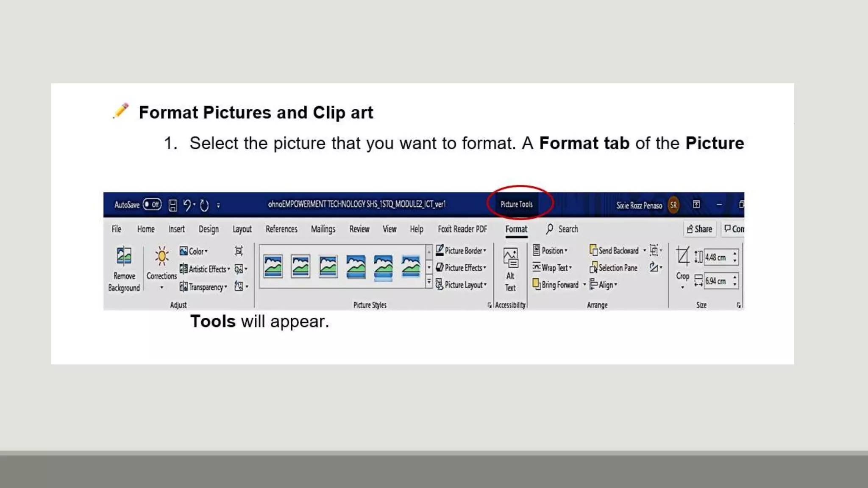Select the first picture style thumbnail
Viewport: 868px width, 488px height.
(273, 266)
